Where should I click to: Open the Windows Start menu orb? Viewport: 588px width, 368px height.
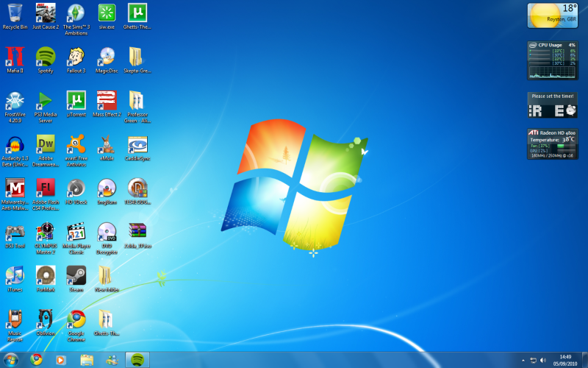tap(10, 360)
